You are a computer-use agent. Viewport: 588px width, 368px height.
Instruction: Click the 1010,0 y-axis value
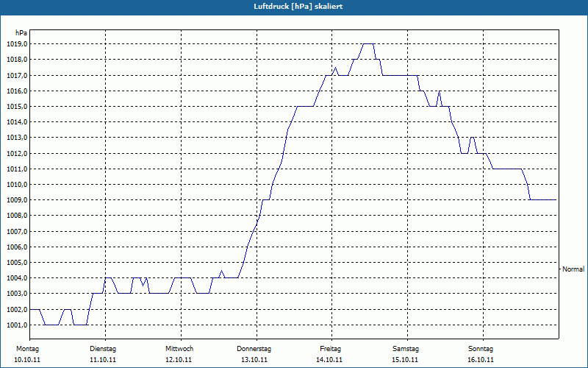[x=17, y=185]
